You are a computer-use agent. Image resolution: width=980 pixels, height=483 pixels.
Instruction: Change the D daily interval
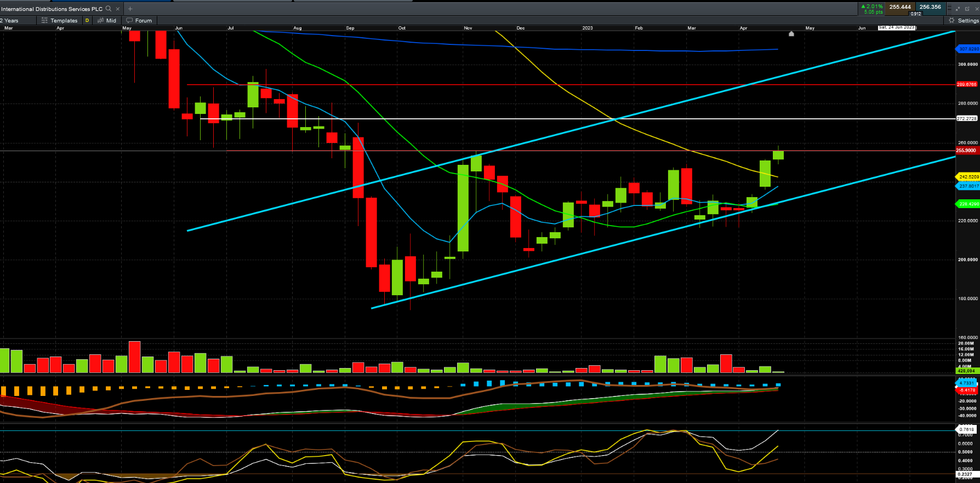[87, 21]
